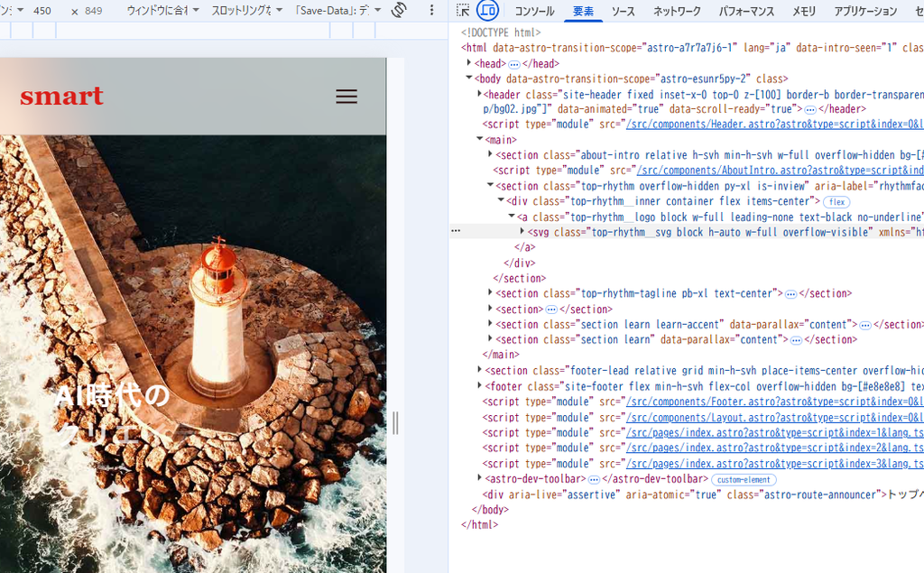Image resolution: width=924 pixels, height=573 pixels.
Task: Switch to the ネットワーク tab
Action: [x=677, y=11]
